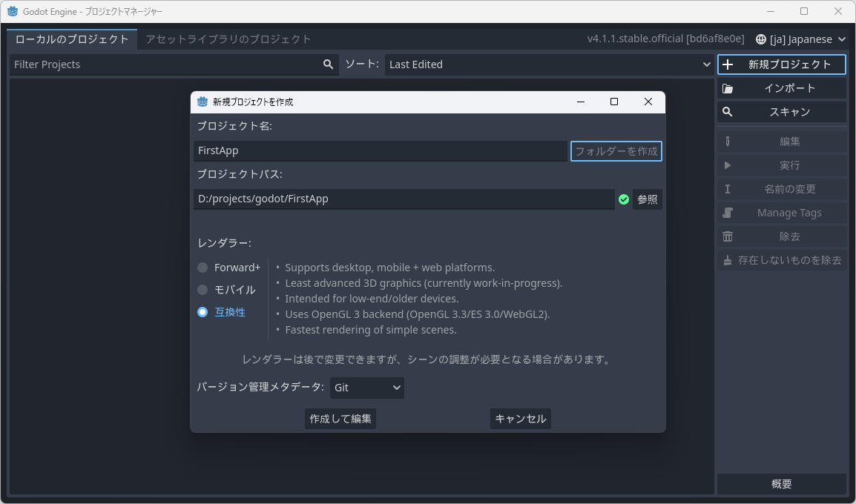Image resolution: width=856 pixels, height=504 pixels.
Task: Click the 概要 button
Action: (782, 485)
